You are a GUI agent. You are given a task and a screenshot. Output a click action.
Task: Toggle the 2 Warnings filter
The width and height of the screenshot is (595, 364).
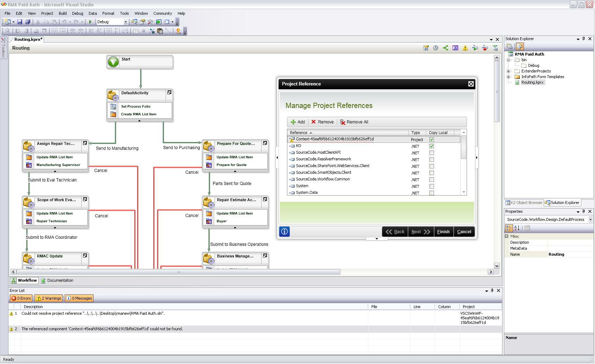(x=49, y=298)
